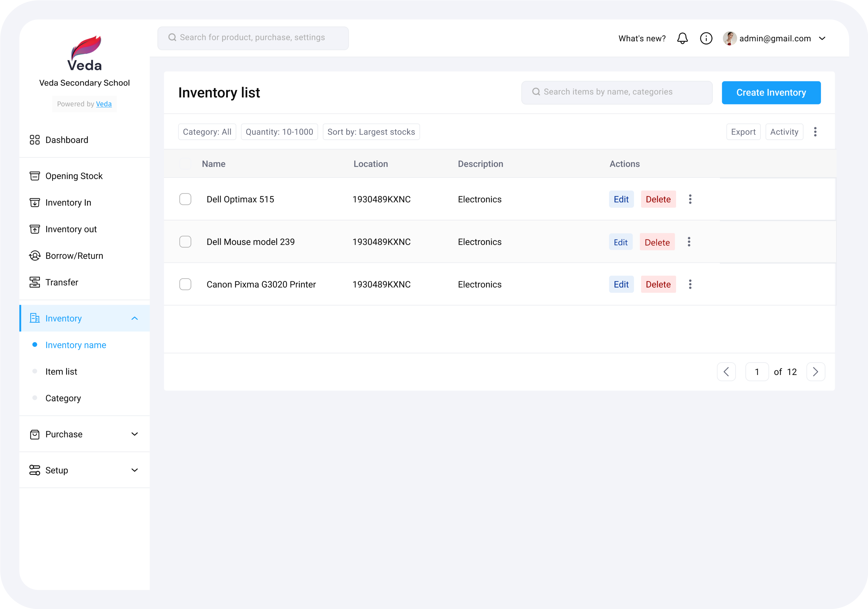
Task: Tick the Dell Mouse model 239 checkbox
Action: tap(185, 242)
